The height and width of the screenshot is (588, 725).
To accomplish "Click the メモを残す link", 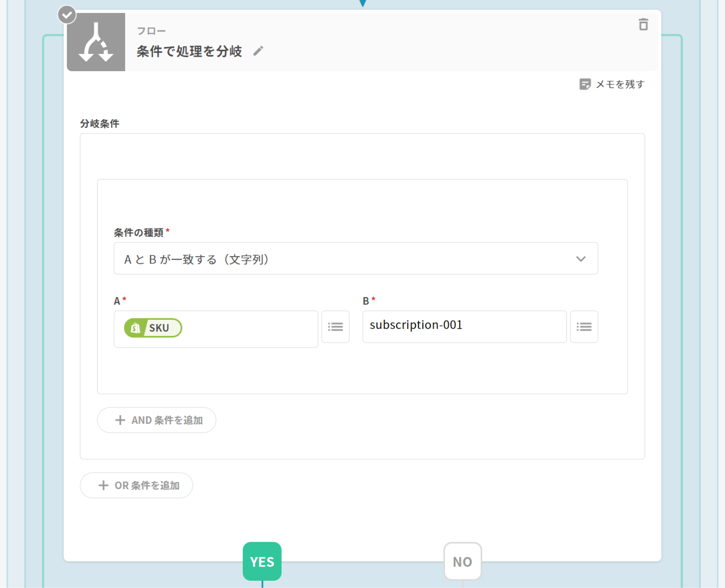I will tap(620, 84).
